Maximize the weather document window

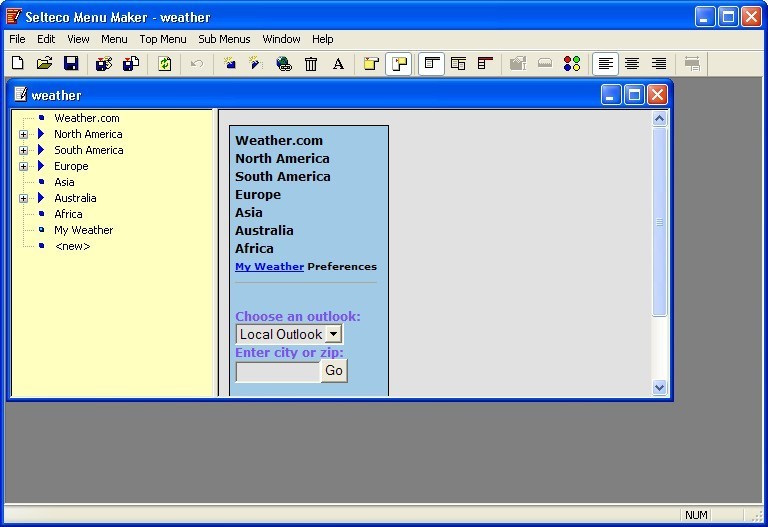634,95
